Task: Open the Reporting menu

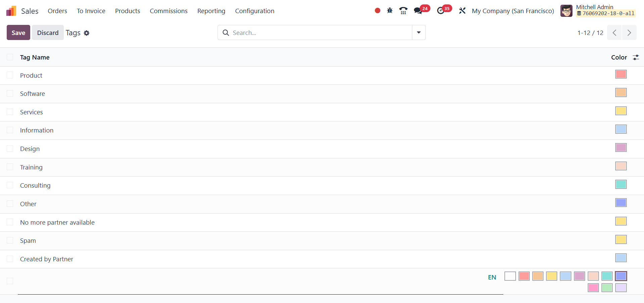Action: point(211,11)
